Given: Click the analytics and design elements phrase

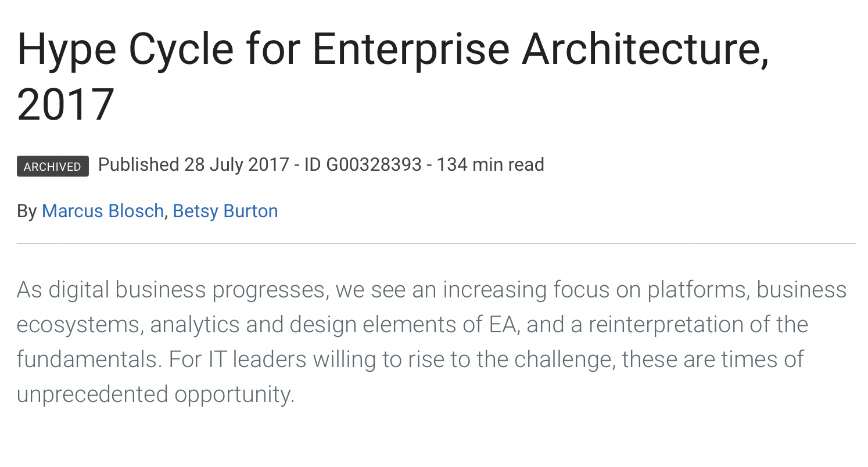Looking at the screenshot, I should (x=303, y=324).
